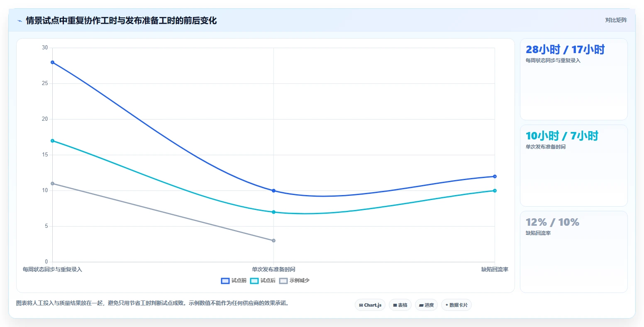Select the 表格 pill button
Viewport: 644px width, 327px height.
pyautogui.click(x=400, y=305)
